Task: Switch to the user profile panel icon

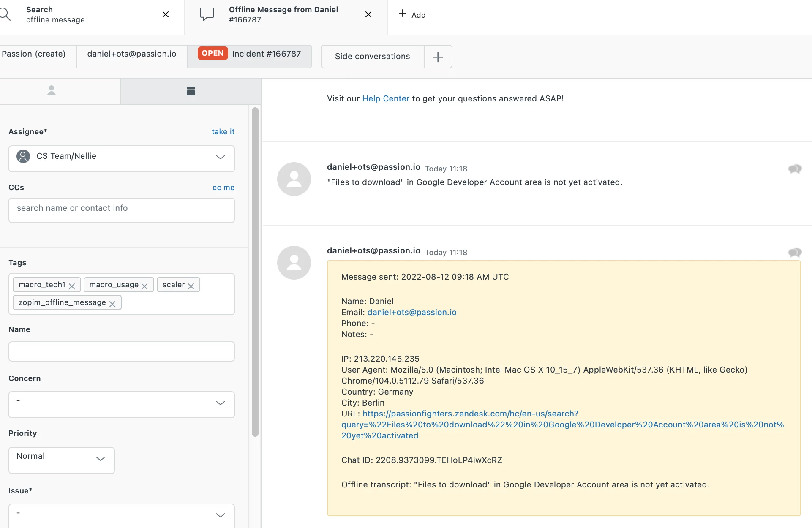Action: (52, 91)
